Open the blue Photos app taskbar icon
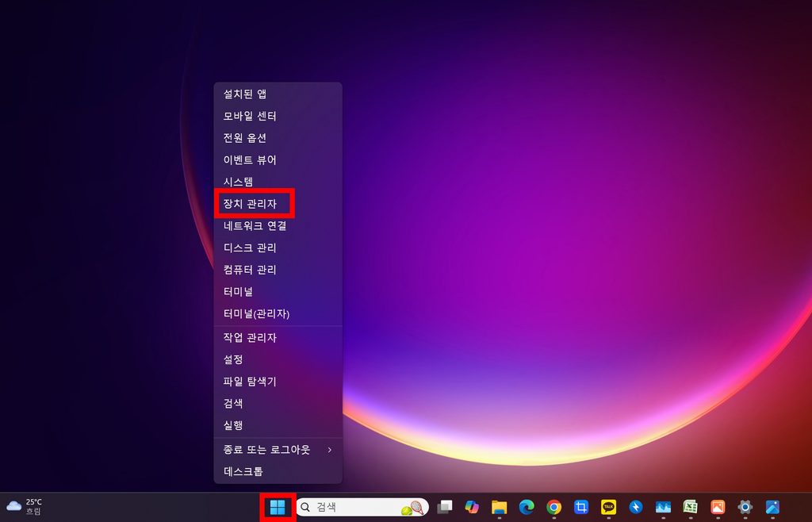Screen dimensions: 812x522 pyautogui.click(x=772, y=507)
